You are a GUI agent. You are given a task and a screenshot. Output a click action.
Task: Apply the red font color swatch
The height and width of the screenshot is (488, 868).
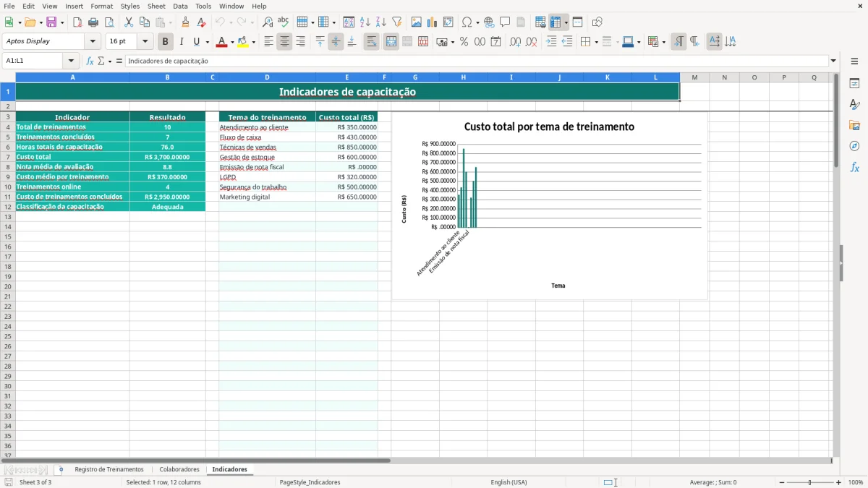click(x=221, y=42)
